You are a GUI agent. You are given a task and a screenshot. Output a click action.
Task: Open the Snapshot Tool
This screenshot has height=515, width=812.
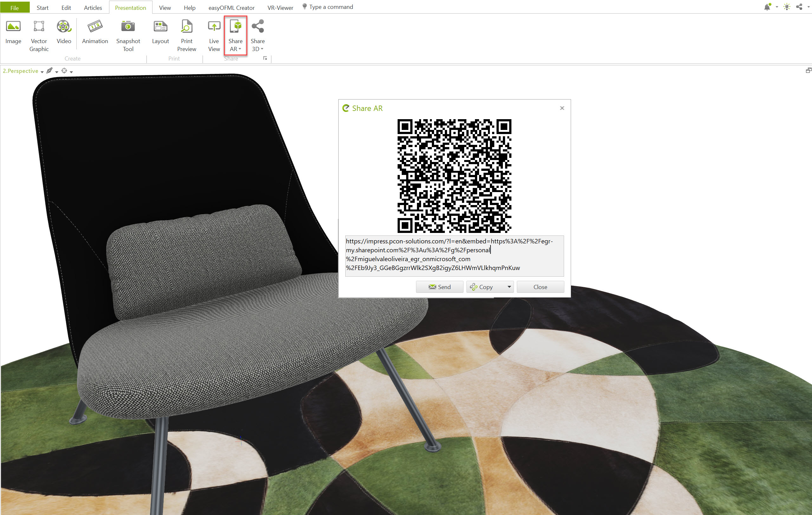point(128,36)
